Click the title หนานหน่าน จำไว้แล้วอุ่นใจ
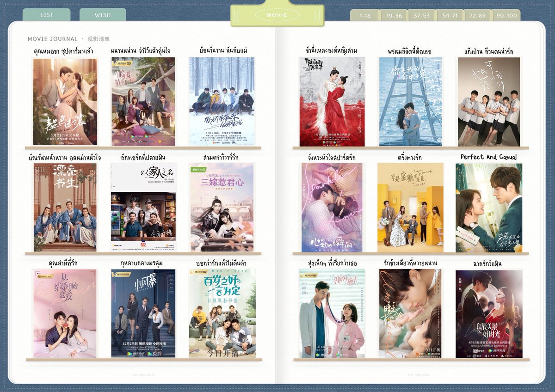The width and height of the screenshot is (555, 392). (141, 50)
